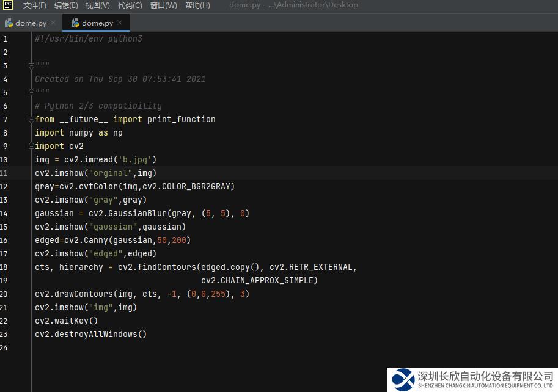Place cursor on the empty line 24
558x392 pixels.
point(183,348)
